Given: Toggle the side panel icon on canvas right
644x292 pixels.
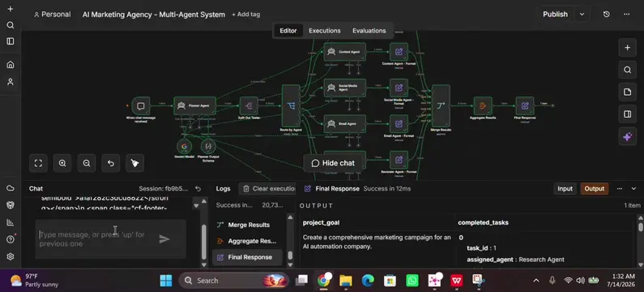Looking at the screenshot, I should tap(627, 114).
